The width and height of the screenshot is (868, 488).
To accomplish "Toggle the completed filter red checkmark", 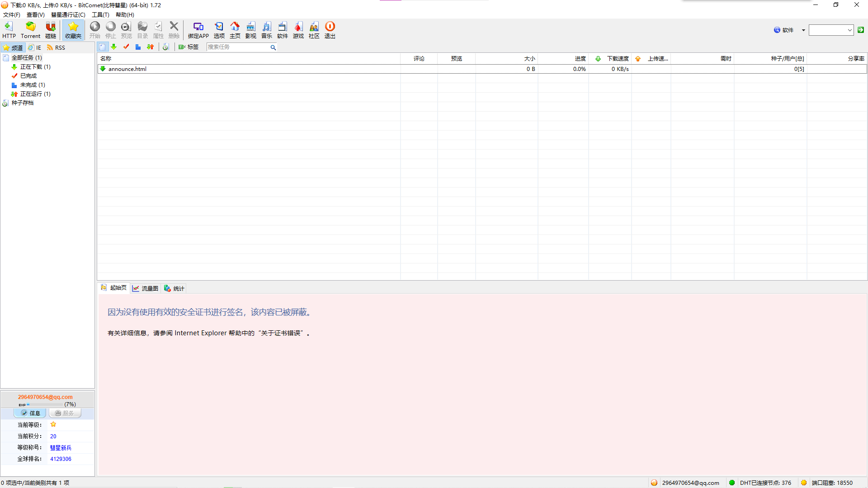I will (x=126, y=47).
